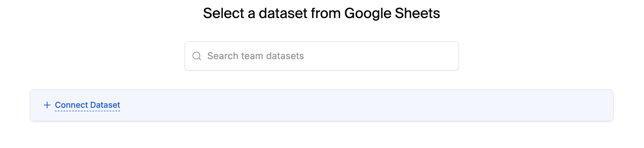Image resolution: width=644 pixels, height=148 pixels.
Task: Click the plus icon beside Connect Dataset
Action: (x=47, y=105)
